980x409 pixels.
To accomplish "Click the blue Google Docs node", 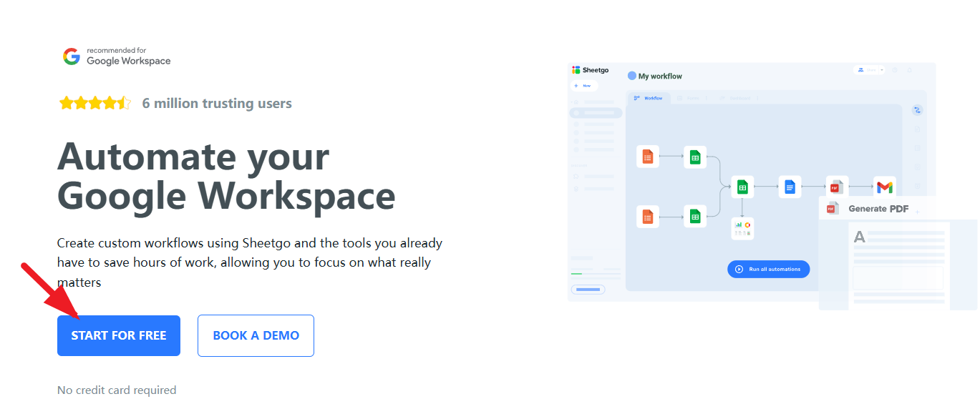I will 790,187.
